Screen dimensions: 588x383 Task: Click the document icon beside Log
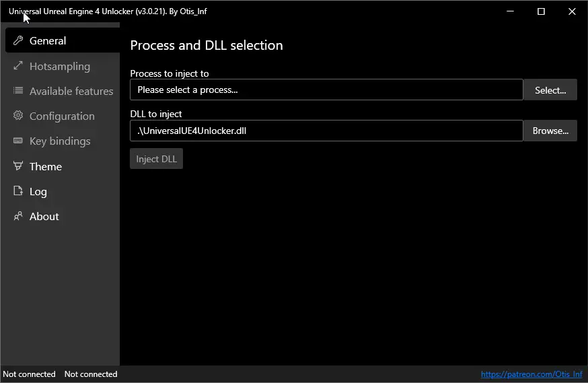pos(18,191)
